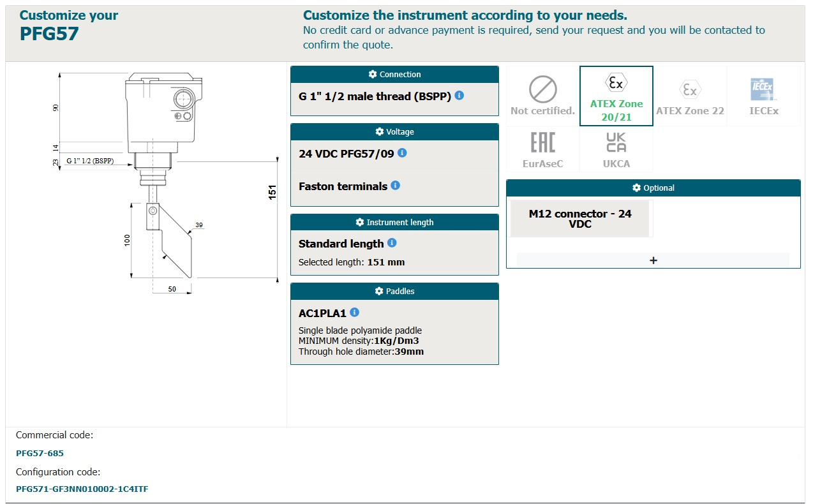Viewport: 813px width, 504px height.
Task: Click info icon next to AC1PLA1 paddle
Action: pyautogui.click(x=355, y=313)
